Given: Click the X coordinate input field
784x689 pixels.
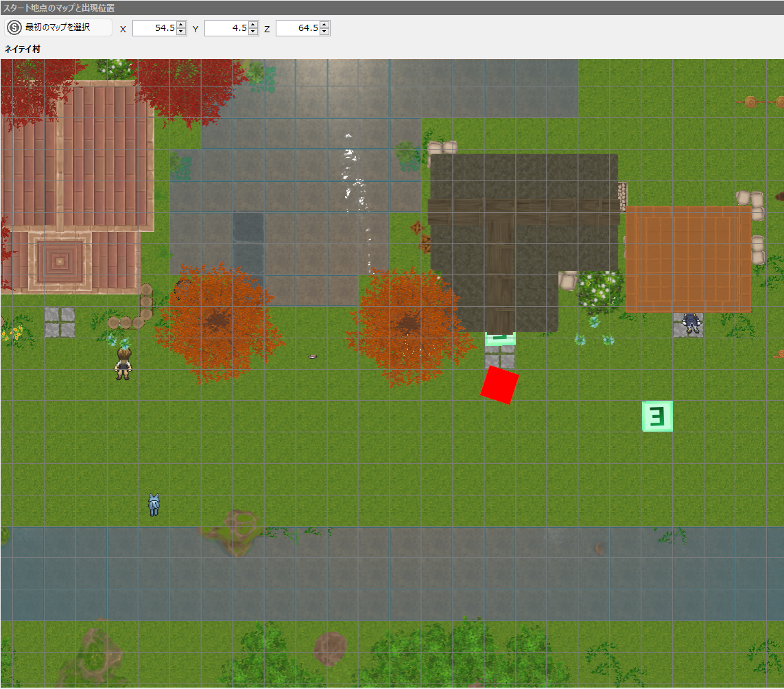Looking at the screenshot, I should coord(154,28).
